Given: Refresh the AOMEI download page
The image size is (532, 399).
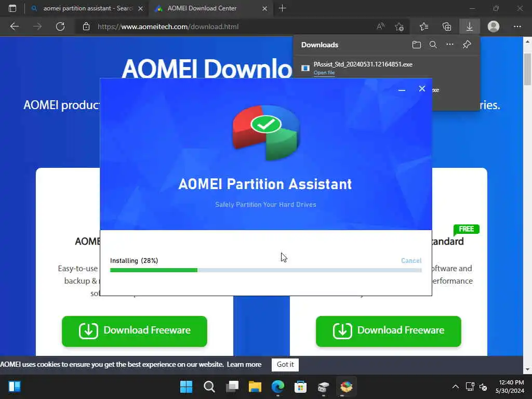Looking at the screenshot, I should [60, 26].
